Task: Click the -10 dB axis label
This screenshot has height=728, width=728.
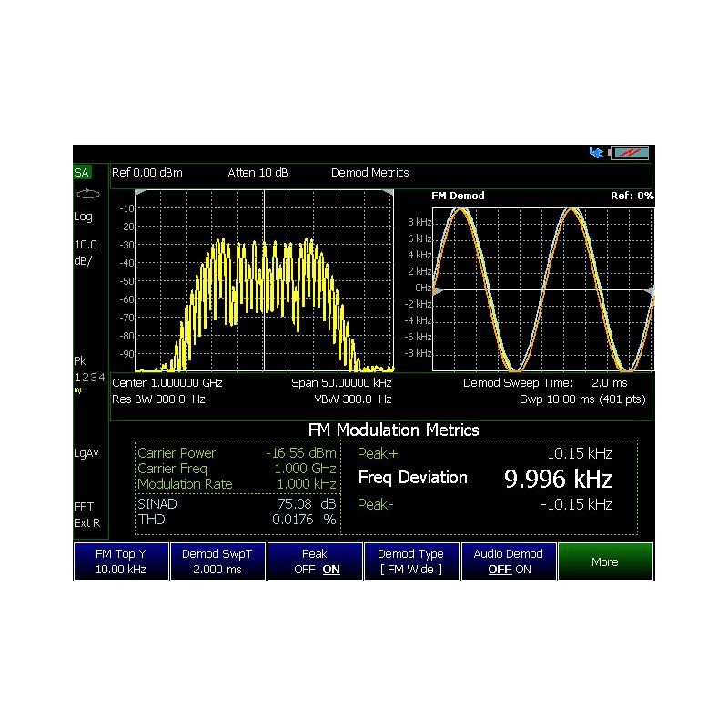Action: [126, 208]
